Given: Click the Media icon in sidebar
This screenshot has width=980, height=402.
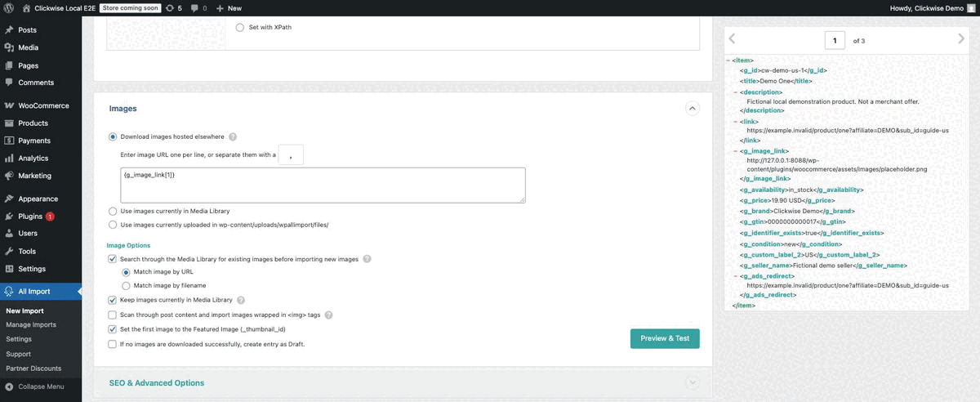Looking at the screenshot, I should [x=9, y=47].
